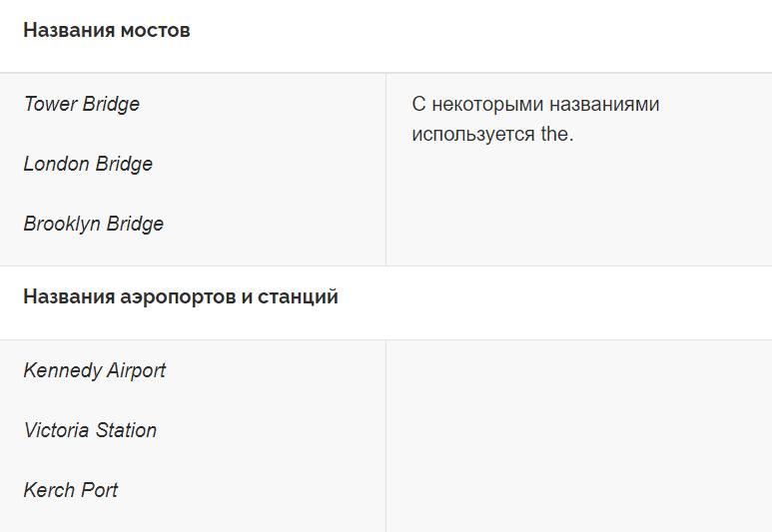Screen dimensions: 772x532
Task: Select the text 'Tower Bridge'
Action: point(82,105)
